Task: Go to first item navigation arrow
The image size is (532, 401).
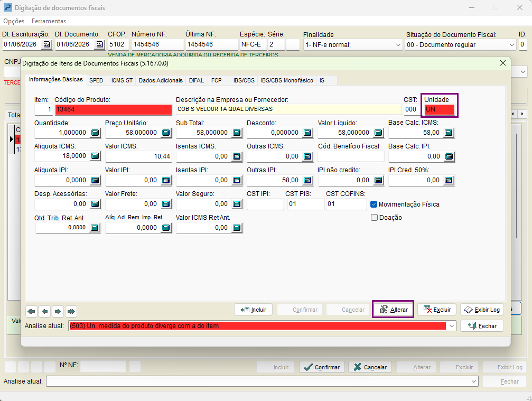Action: tap(32, 311)
